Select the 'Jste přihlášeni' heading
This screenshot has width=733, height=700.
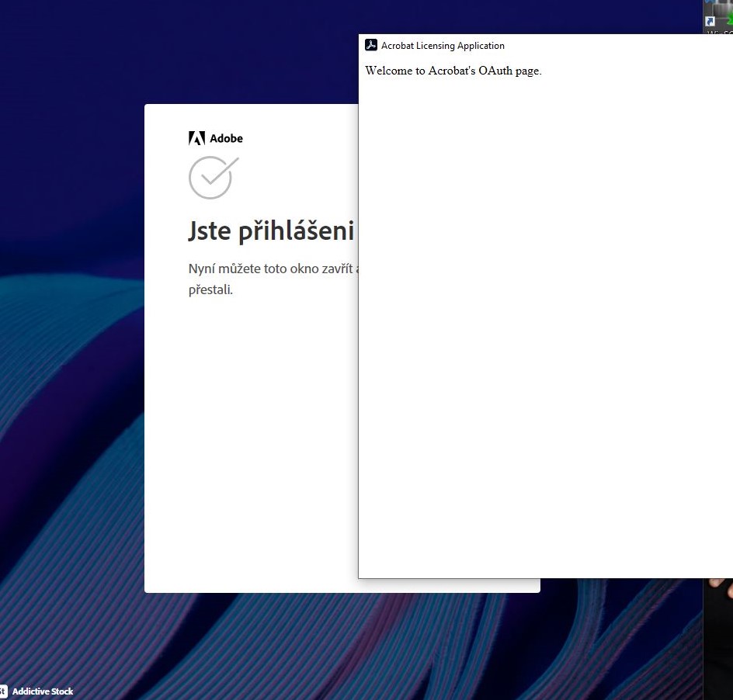point(270,230)
